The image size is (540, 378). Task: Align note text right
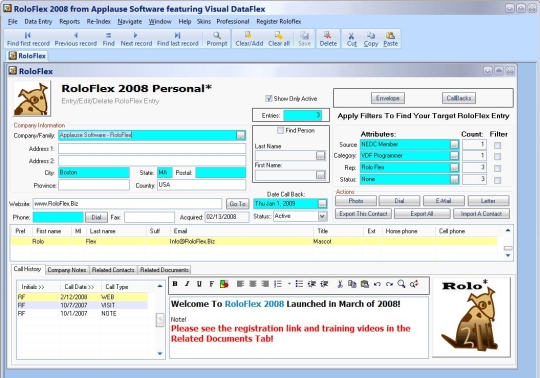265,284
